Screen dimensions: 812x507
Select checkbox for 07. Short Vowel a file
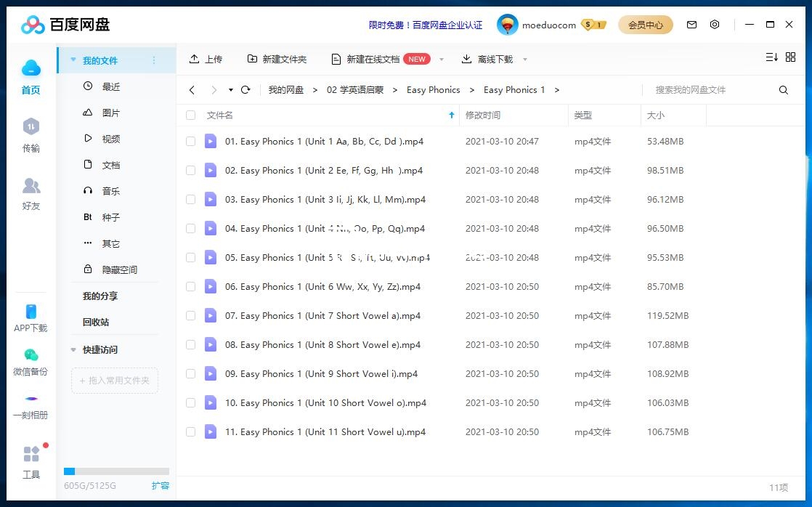point(191,316)
